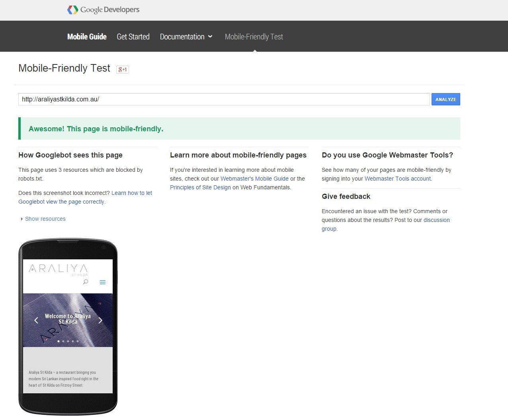Image resolution: width=508 pixels, height=420 pixels.
Task: Select the Mobile-Friendly Test tab
Action: [254, 37]
